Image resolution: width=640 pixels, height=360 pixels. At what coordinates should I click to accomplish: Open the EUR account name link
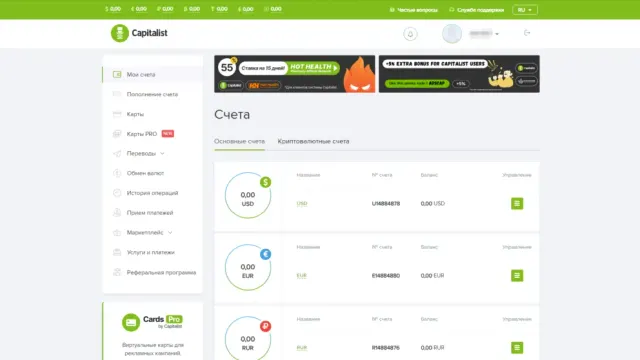(302, 276)
